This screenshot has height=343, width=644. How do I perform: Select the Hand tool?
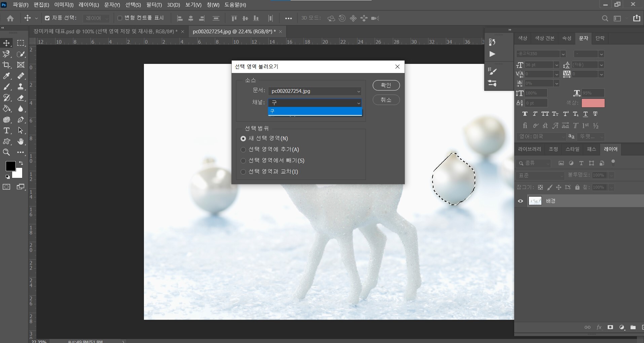pos(21,141)
